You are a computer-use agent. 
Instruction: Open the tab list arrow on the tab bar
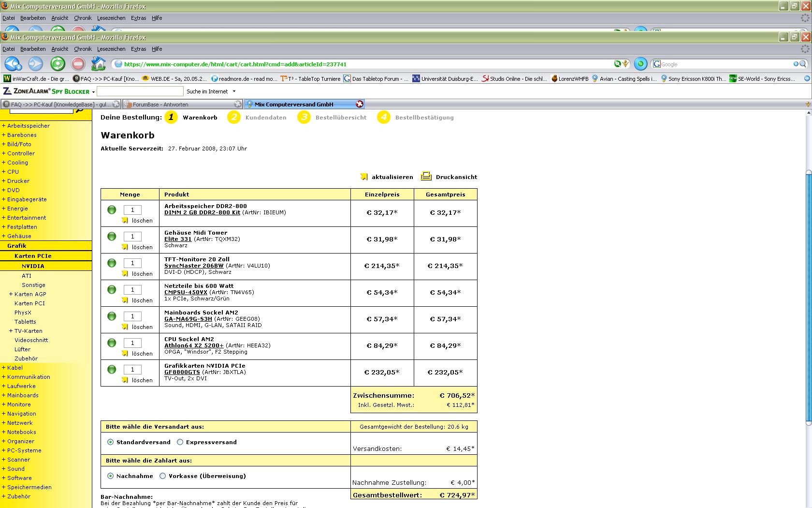pyautogui.click(x=808, y=104)
